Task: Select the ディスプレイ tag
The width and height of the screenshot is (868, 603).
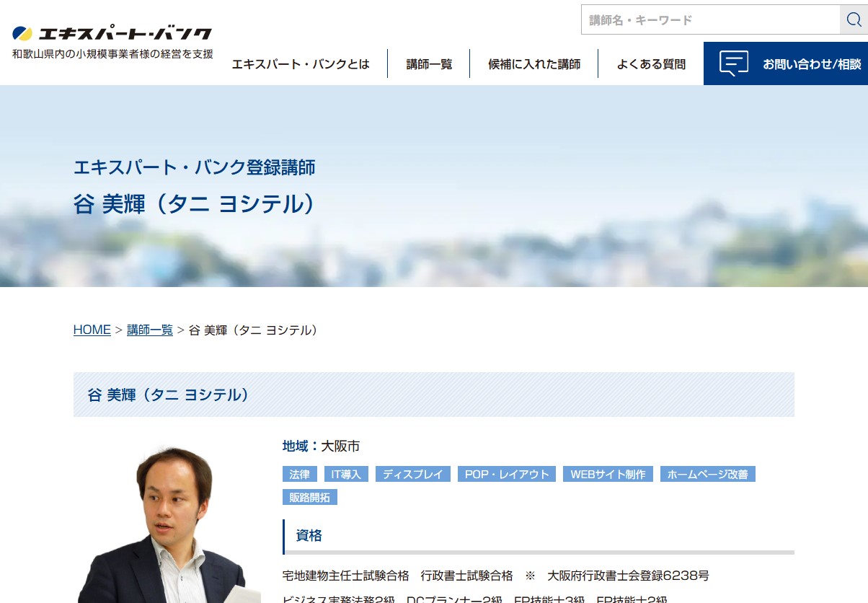Action: [413, 475]
